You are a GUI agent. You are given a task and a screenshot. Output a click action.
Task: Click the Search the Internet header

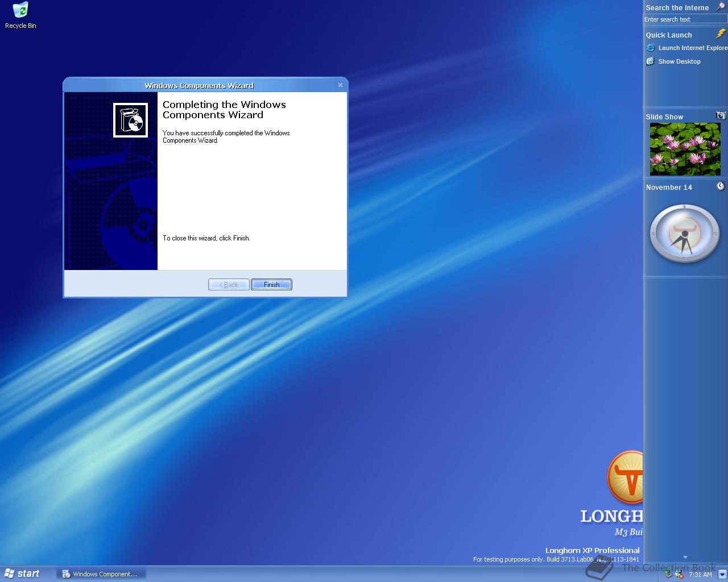pos(677,7)
